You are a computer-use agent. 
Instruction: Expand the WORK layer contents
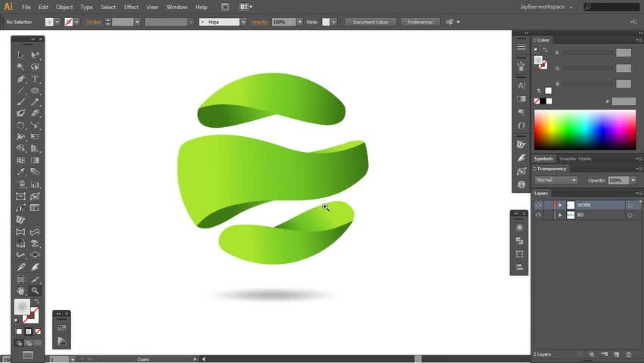560,205
